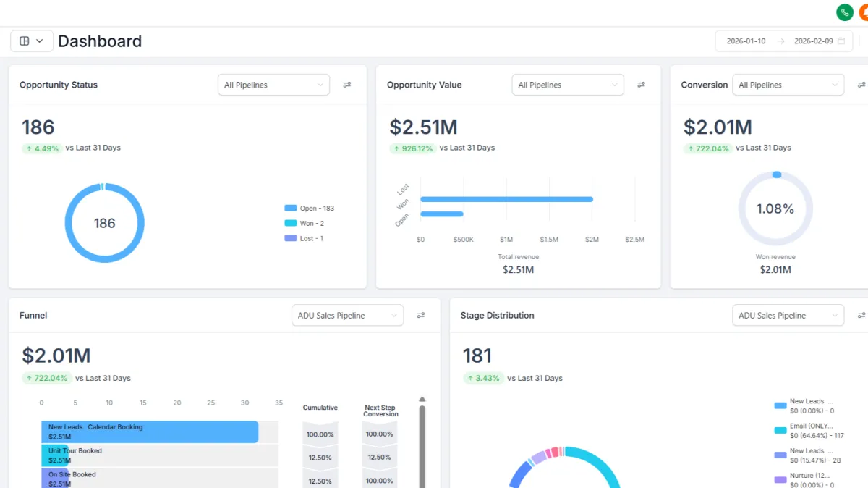Expand Opportunity Value All Pipelines dropdown
868x488 pixels.
pos(568,85)
